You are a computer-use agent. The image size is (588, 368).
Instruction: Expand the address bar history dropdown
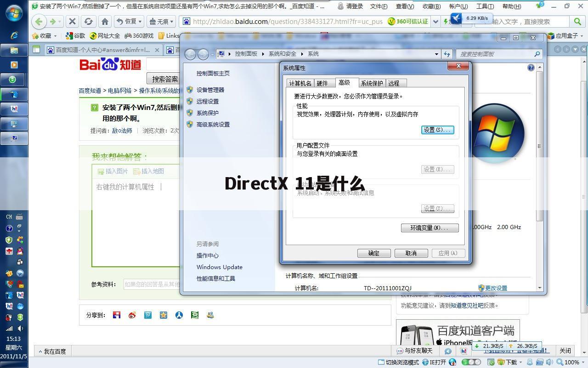tap(436, 21)
